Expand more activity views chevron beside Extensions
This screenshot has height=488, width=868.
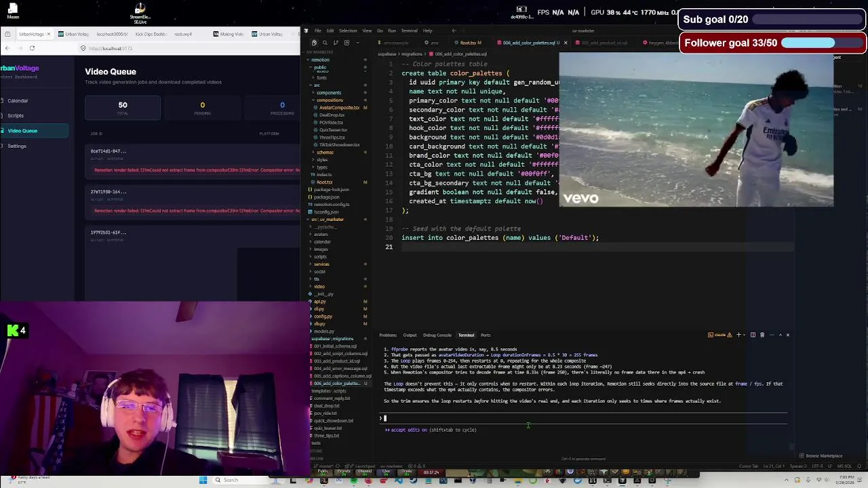(x=357, y=43)
